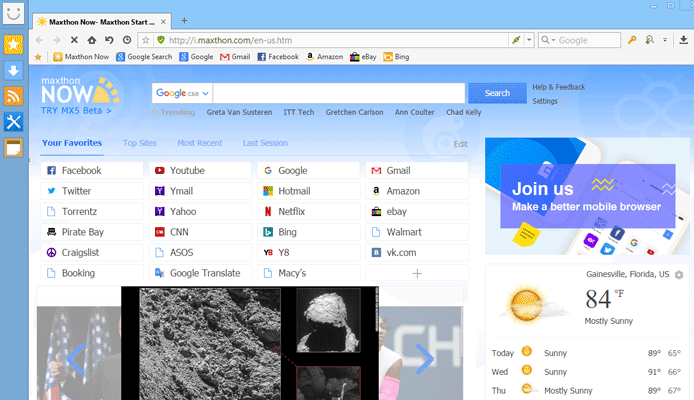This screenshot has height=400, width=694.
Task: Go back with the back arrow
Action: pyautogui.click(x=39, y=40)
